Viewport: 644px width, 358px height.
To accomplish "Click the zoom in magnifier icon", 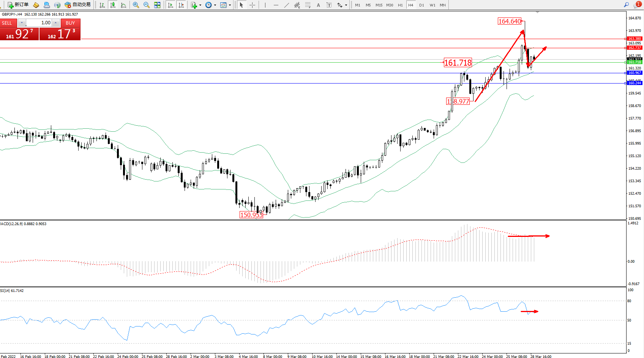I will tap(136, 5).
